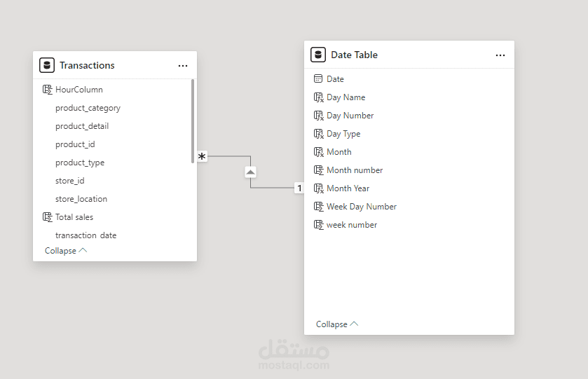Select the Week Day Number field

(361, 207)
